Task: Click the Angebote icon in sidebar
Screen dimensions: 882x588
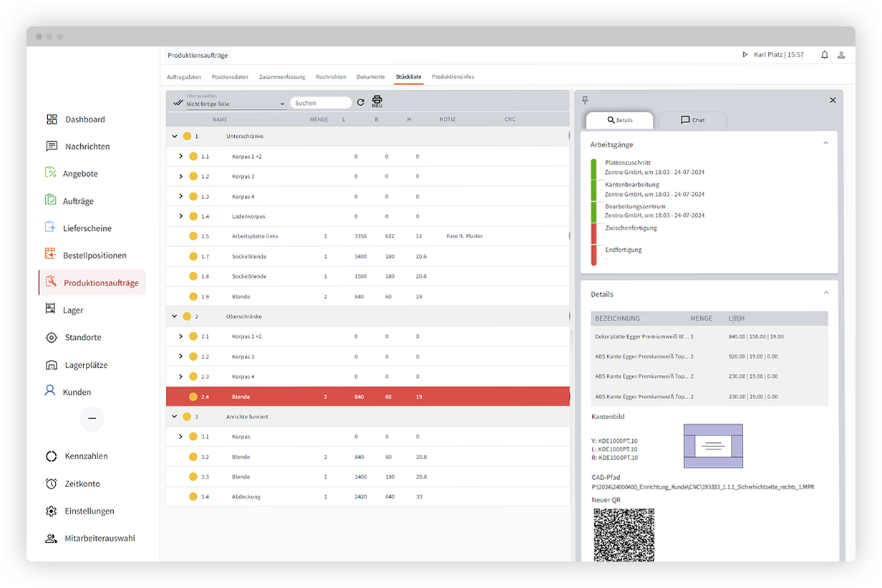Action: 50,172
